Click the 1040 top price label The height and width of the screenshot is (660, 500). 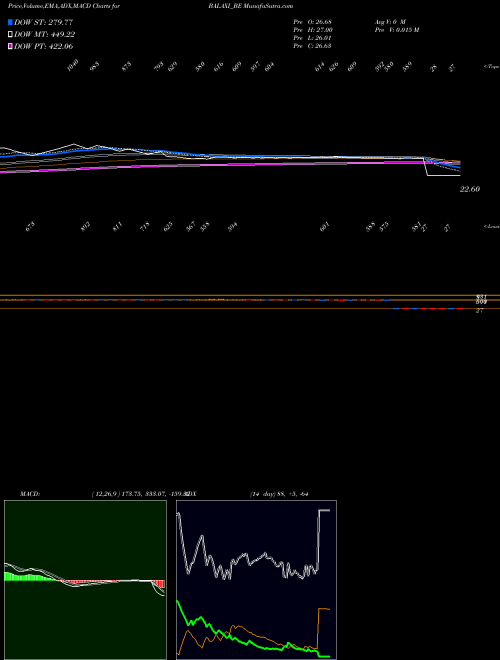73,66
